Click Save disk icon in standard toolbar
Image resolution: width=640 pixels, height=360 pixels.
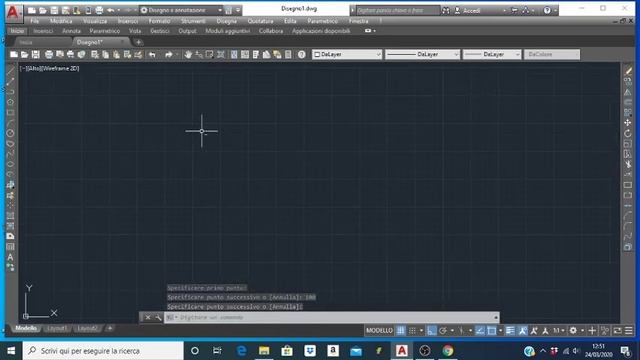(36, 54)
